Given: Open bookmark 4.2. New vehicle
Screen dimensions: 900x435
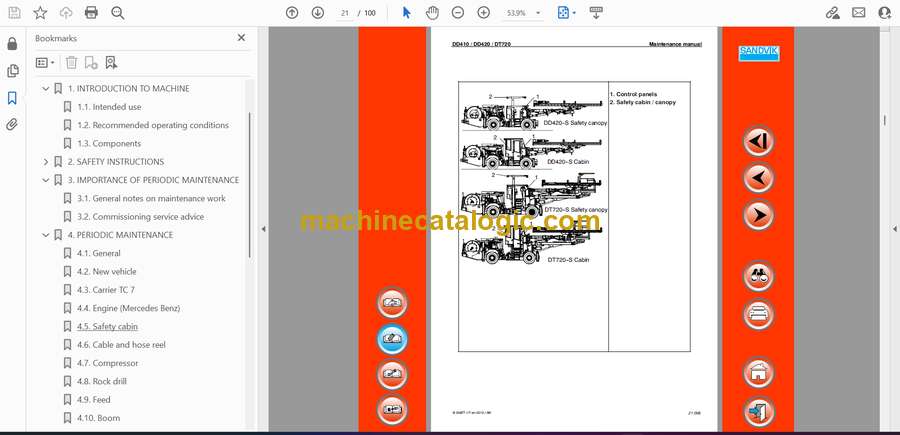Looking at the screenshot, I should (x=107, y=271).
